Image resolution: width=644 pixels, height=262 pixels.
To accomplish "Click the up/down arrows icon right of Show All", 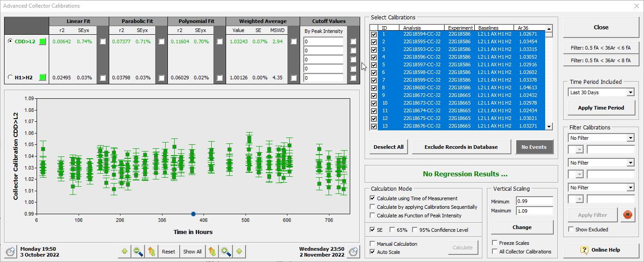I will (212, 251).
